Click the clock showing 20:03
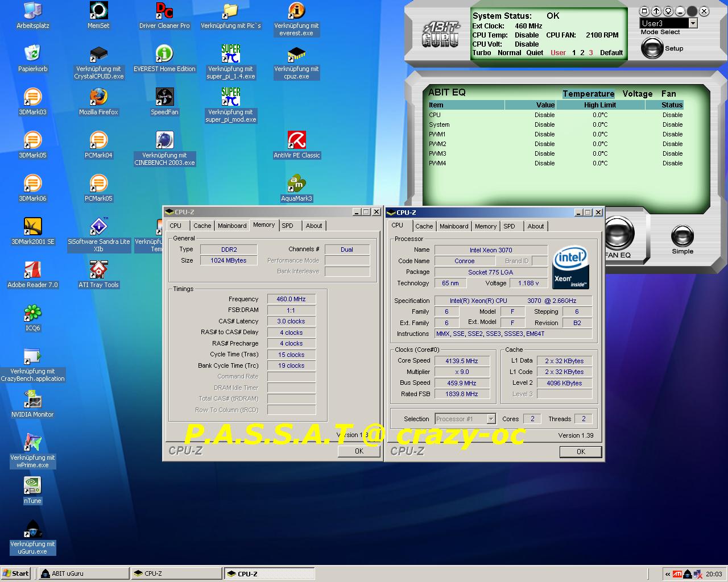 pos(714,574)
